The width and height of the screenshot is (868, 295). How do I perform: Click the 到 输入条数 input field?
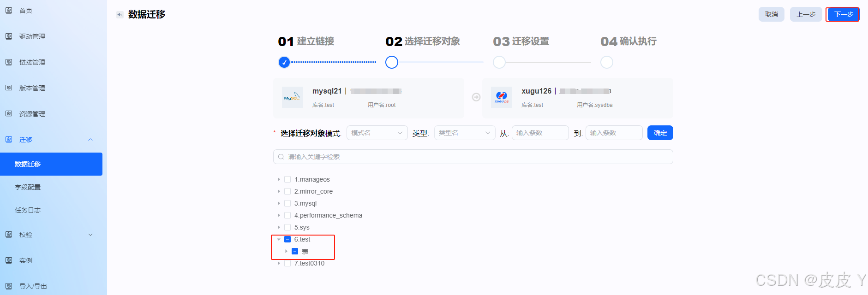tap(614, 133)
